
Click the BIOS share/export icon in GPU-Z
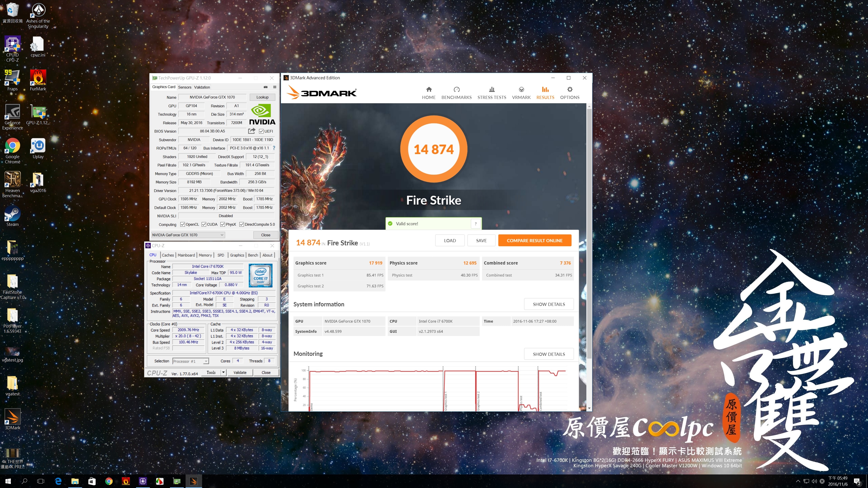pyautogui.click(x=251, y=131)
